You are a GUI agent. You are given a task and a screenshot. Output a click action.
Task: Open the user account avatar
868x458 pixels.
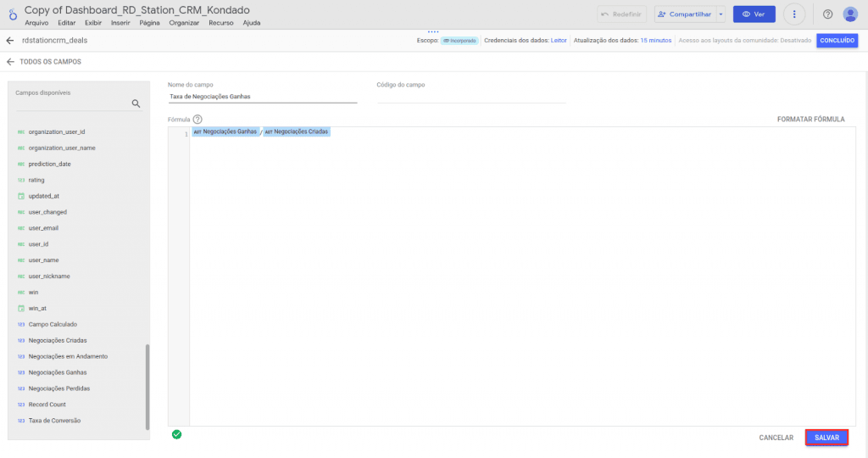850,14
